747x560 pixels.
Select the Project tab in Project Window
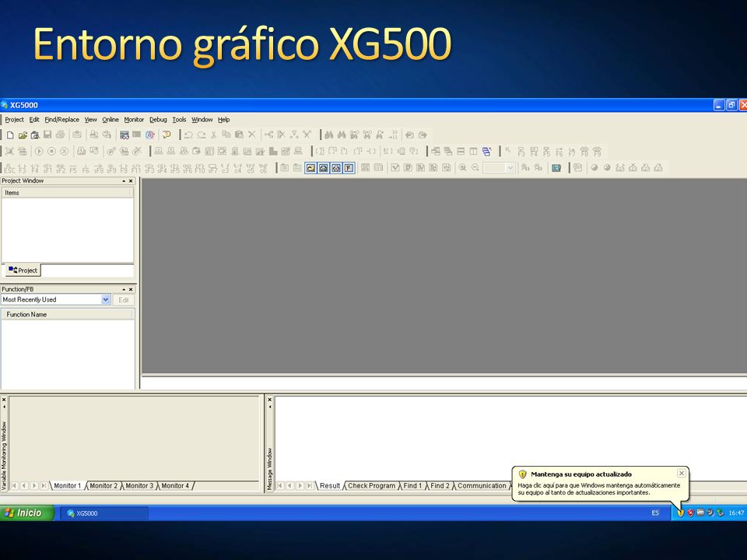[x=23, y=271]
